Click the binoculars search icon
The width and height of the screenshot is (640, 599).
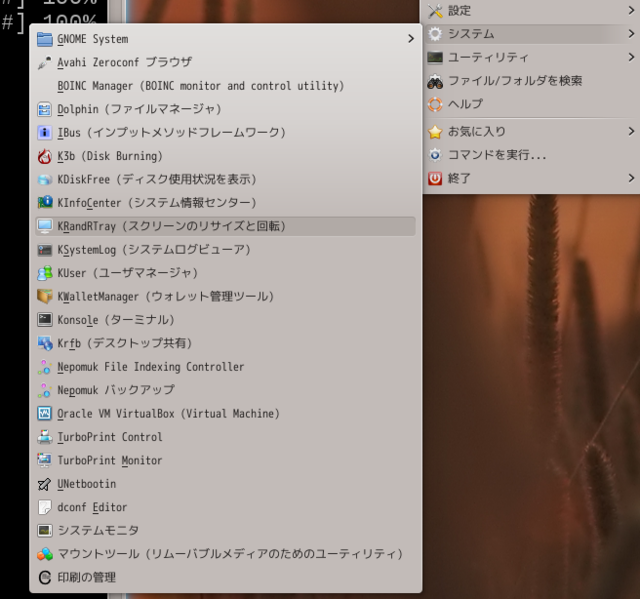tap(435, 81)
